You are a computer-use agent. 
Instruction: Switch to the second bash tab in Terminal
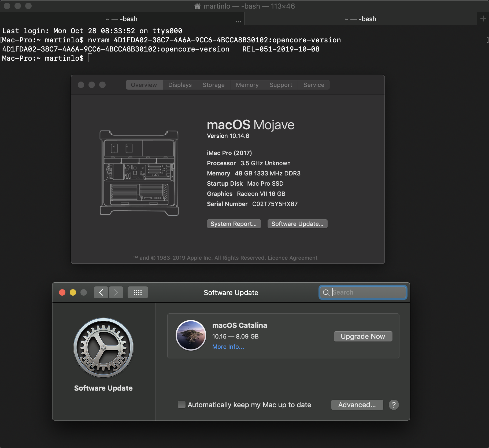pyautogui.click(x=361, y=19)
